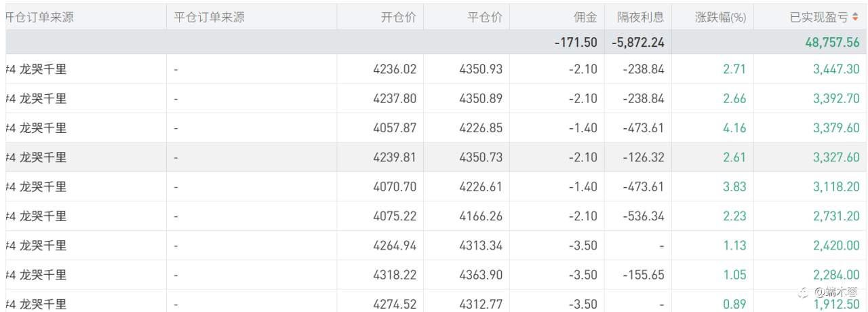Click the 4.16 percent change cell

(734, 128)
